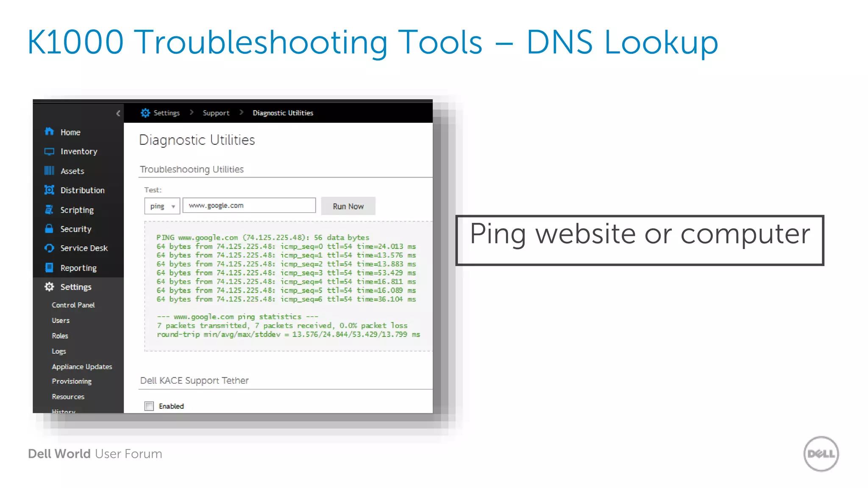The width and height of the screenshot is (868, 488).
Task: Open the ping test type dropdown
Action: point(162,206)
